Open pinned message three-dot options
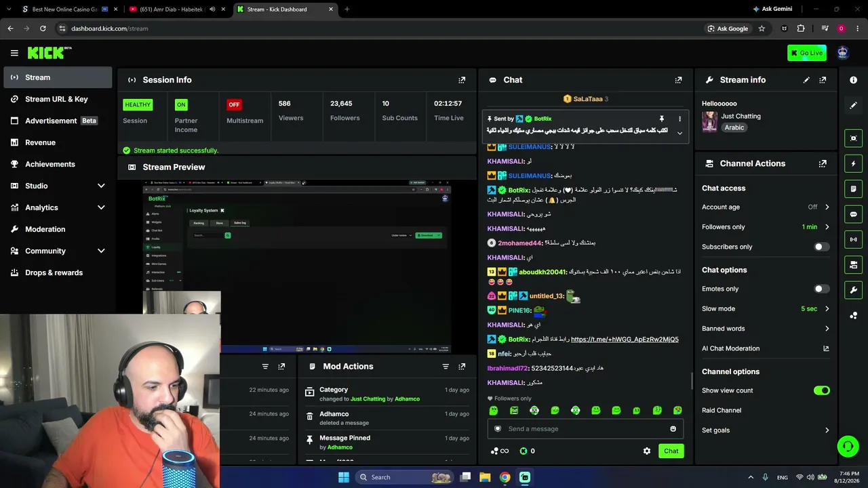This screenshot has width=868, height=488. click(x=679, y=119)
